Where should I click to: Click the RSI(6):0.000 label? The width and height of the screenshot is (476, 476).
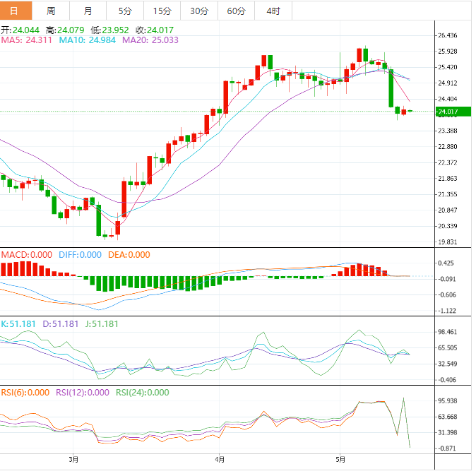[25, 393]
